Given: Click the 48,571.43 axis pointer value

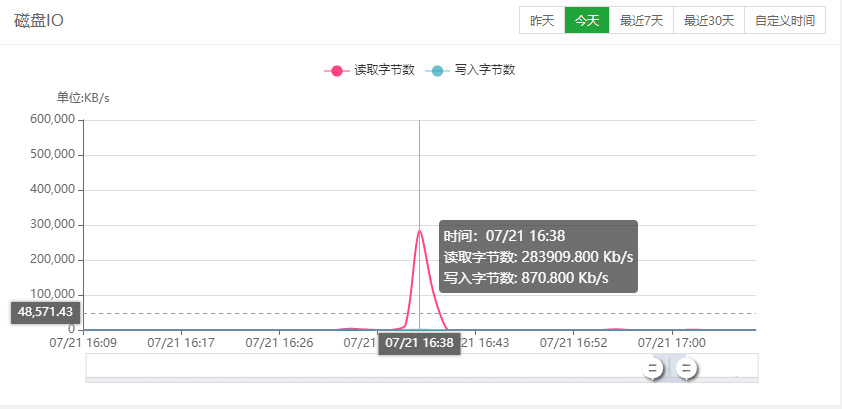Looking at the screenshot, I should coord(45,312).
